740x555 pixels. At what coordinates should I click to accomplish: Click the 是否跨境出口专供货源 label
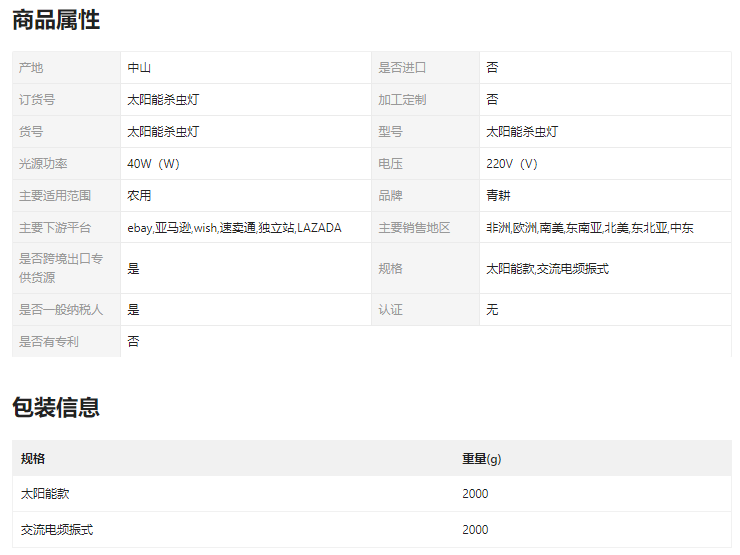(x=62, y=268)
